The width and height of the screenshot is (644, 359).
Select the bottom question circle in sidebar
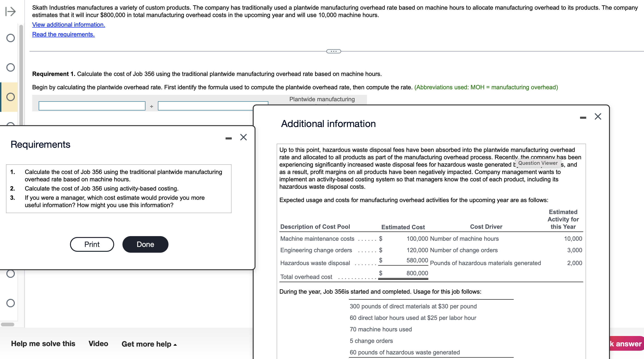click(x=11, y=303)
